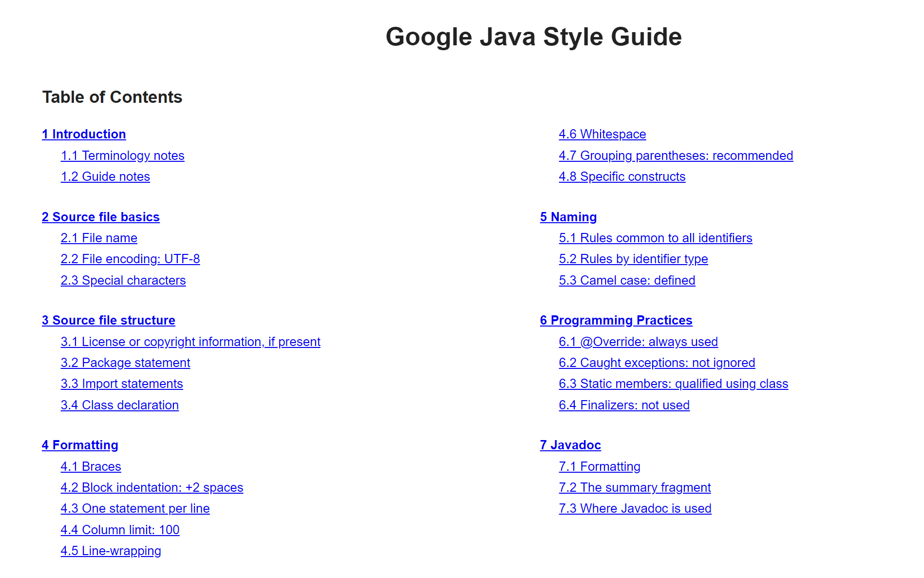924x578 pixels.
Task: Open the '4.1 Braces' link
Action: (91, 466)
